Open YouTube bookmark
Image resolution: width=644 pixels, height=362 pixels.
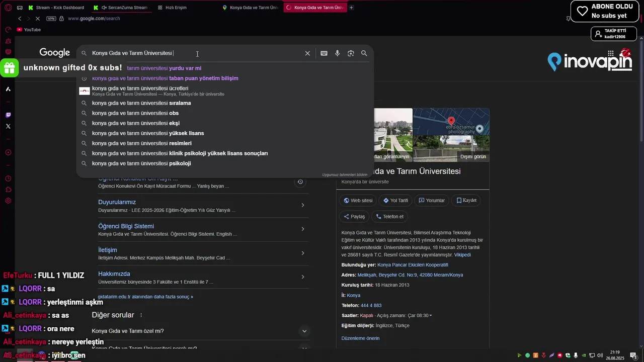pyautogui.click(x=29, y=30)
